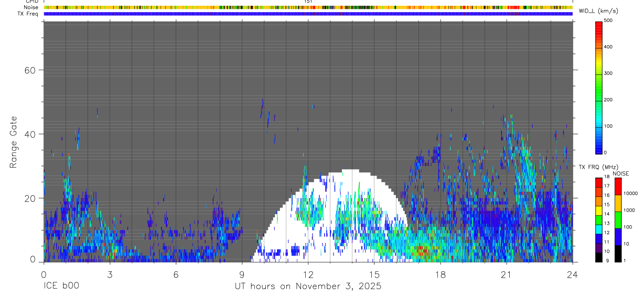Viewport: 644px width, 297px height.
Task: Click the 3 hour tick label
Action: tap(110, 274)
